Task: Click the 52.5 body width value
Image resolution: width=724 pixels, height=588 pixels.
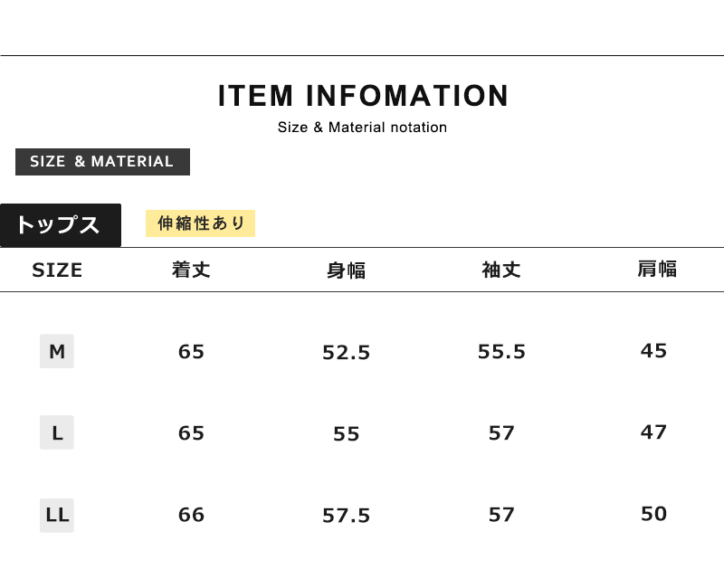Action: coord(347,353)
